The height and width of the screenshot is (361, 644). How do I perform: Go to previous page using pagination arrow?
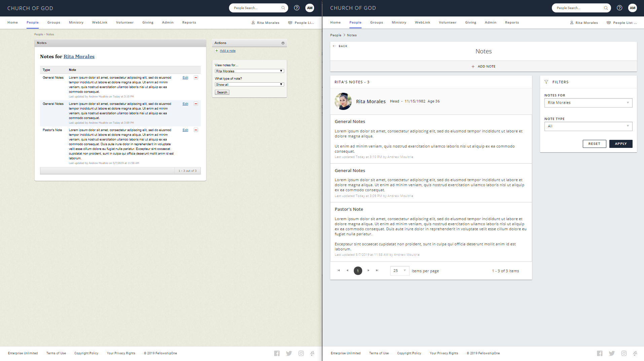[x=347, y=271]
